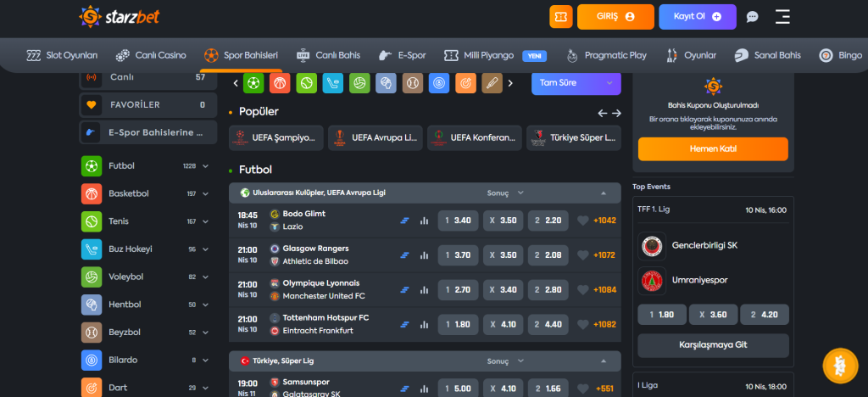Open the live chat speech bubble

[x=752, y=17]
